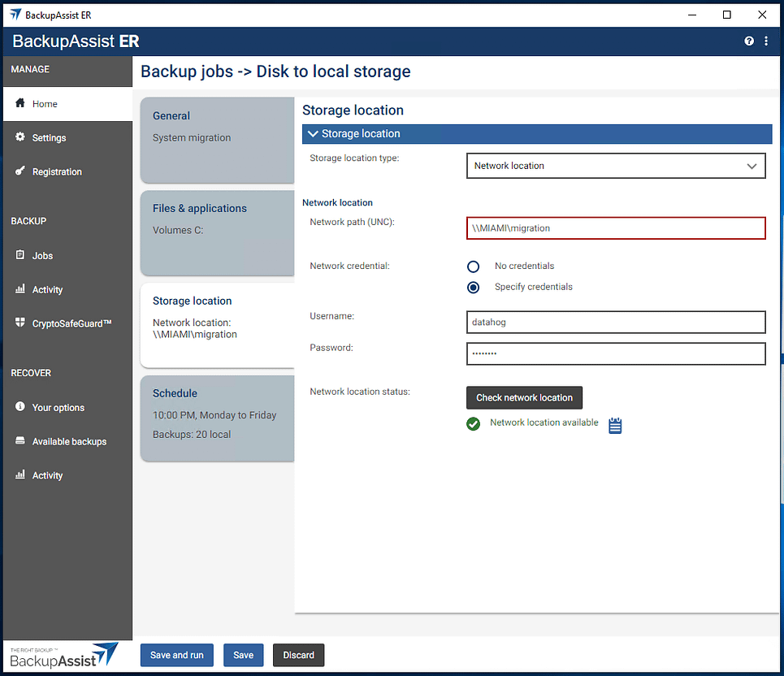
Task: Open Your options under Recover
Action: coord(67,408)
